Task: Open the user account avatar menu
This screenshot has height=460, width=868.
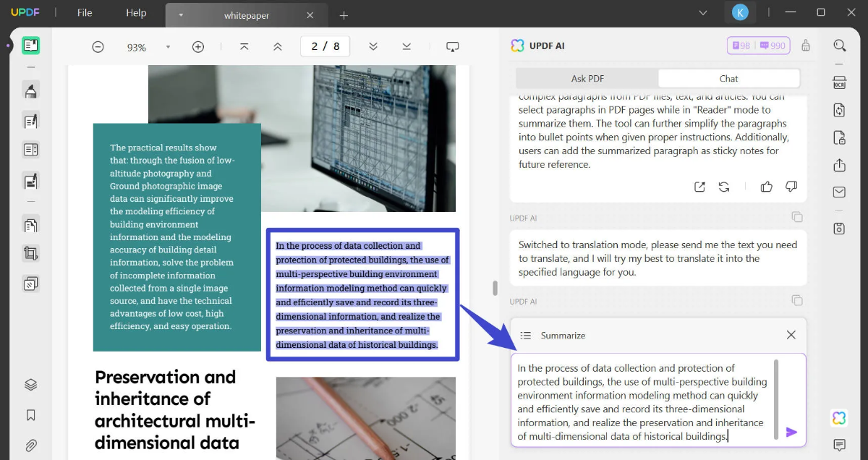Action: [739, 12]
